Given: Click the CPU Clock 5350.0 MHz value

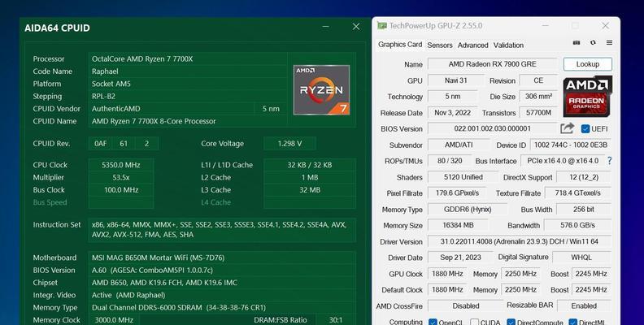Looking at the screenshot, I should tap(121, 165).
